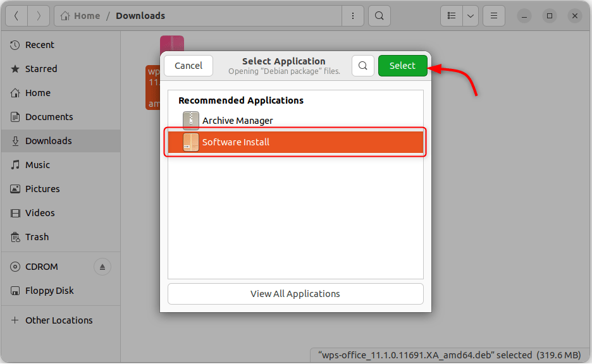The width and height of the screenshot is (592, 364).
Task: Click View All Applications button
Action: click(295, 294)
